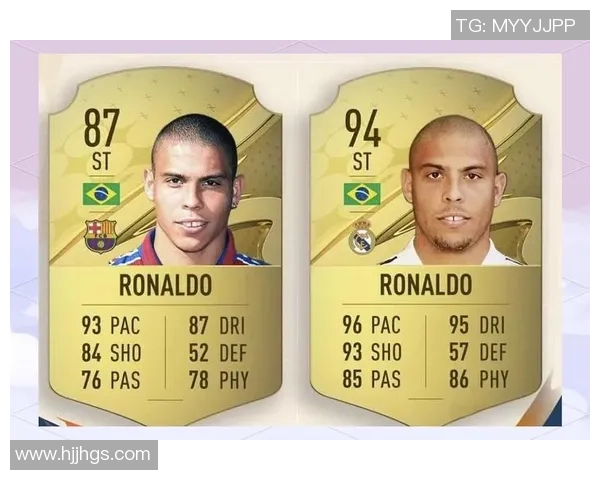600x480 pixels.
Task: Click the Brazil flag on the 87 card
Action: (101, 194)
